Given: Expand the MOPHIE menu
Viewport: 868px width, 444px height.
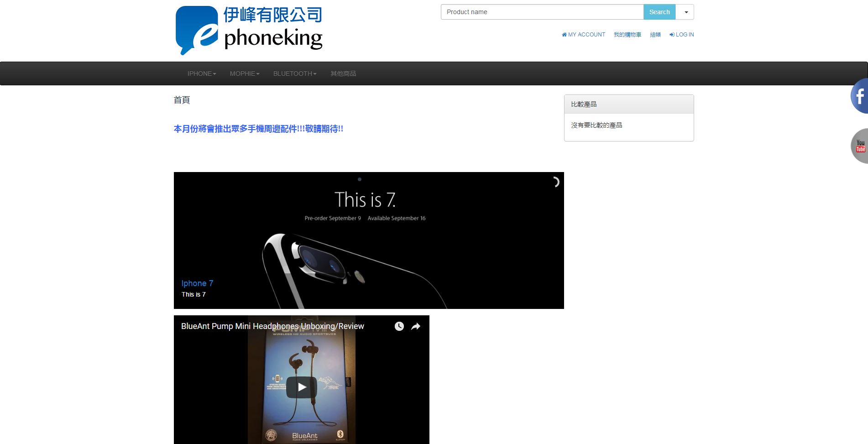Looking at the screenshot, I should (x=245, y=73).
